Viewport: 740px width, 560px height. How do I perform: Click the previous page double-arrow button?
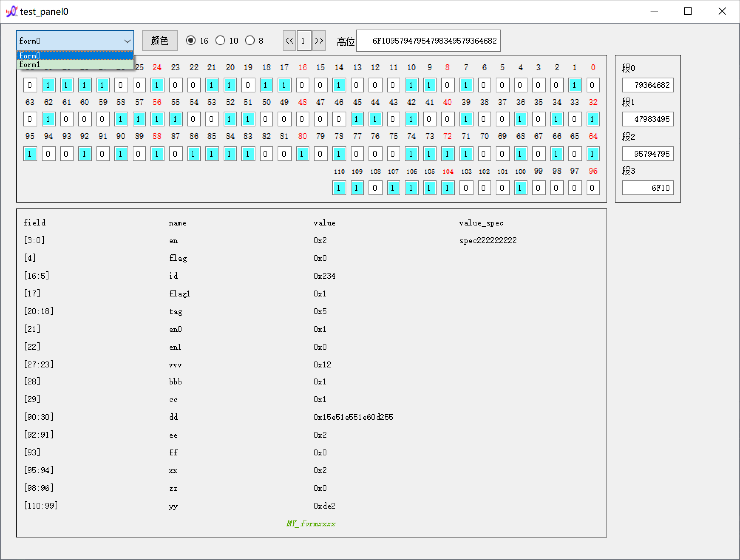coord(289,41)
